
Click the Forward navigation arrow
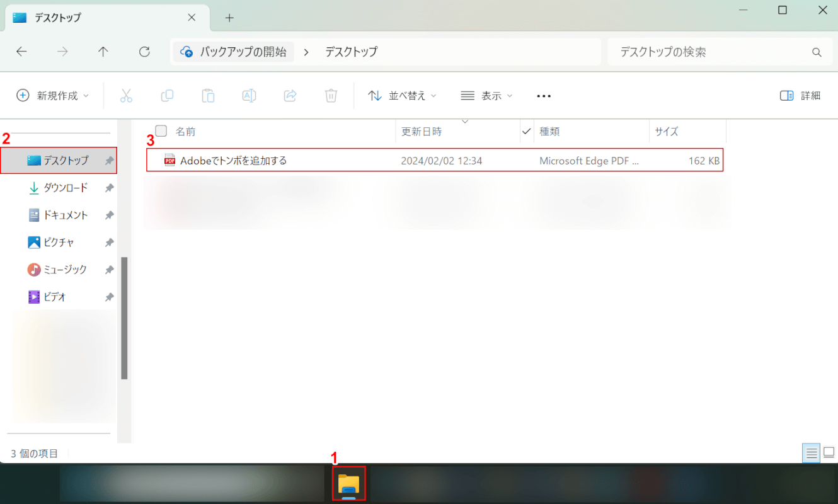click(62, 52)
